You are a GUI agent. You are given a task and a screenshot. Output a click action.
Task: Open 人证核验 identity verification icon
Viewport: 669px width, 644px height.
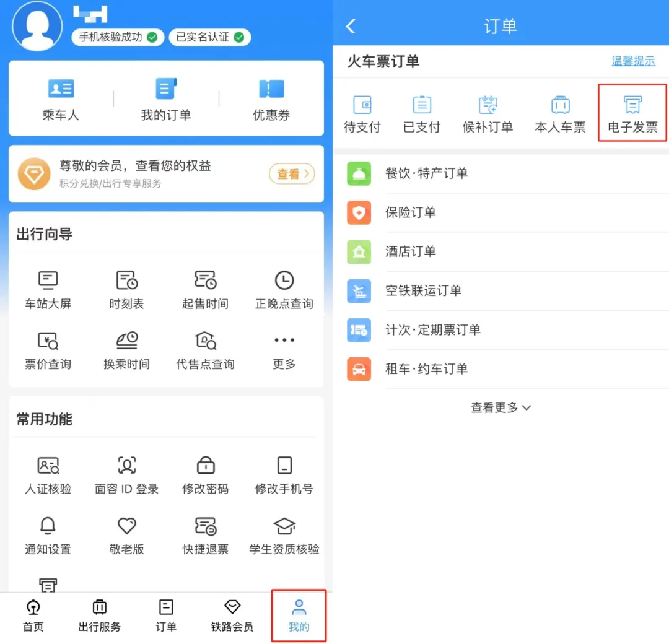click(x=48, y=466)
